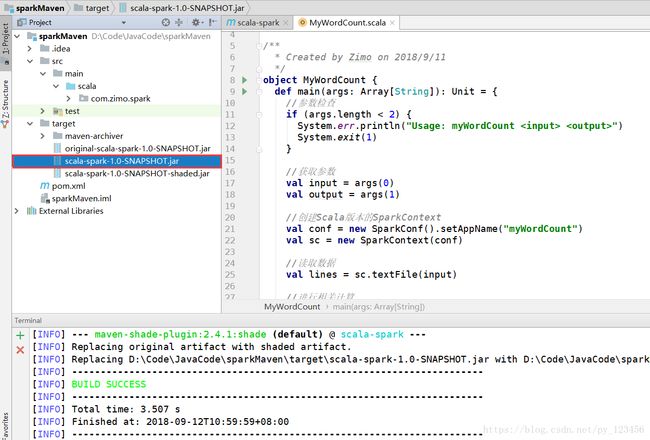
Task: Click the line 15 gutter number
Action: coord(230,160)
